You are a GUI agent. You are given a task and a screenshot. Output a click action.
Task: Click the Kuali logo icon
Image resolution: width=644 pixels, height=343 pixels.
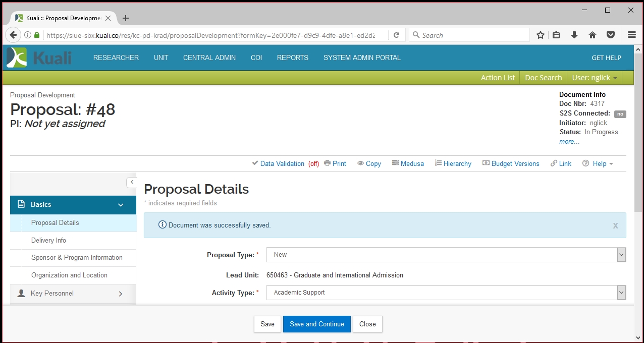17,58
